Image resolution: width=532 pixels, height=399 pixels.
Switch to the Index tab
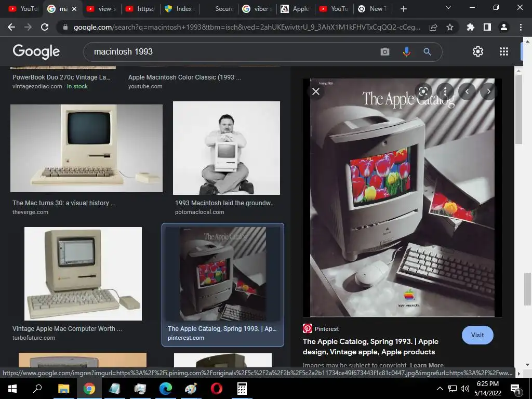tap(180, 9)
